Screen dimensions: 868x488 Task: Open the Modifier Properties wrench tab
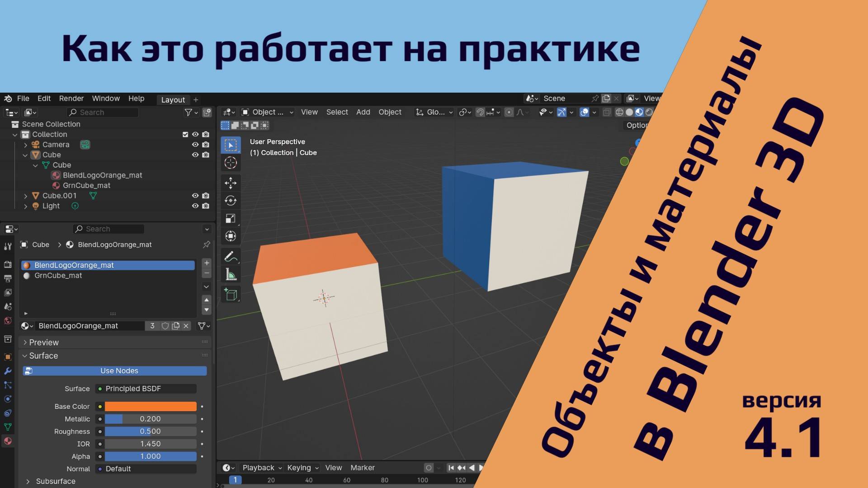tap(8, 371)
